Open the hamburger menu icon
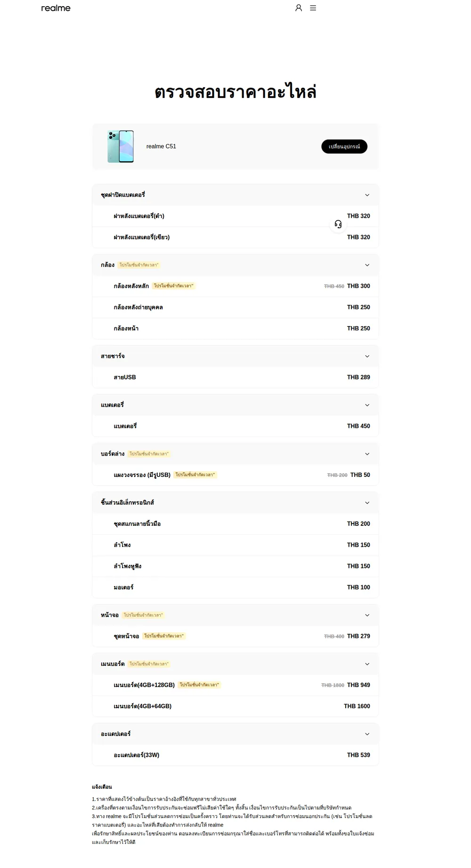Viewport: 471px width, 868px height. tap(313, 8)
